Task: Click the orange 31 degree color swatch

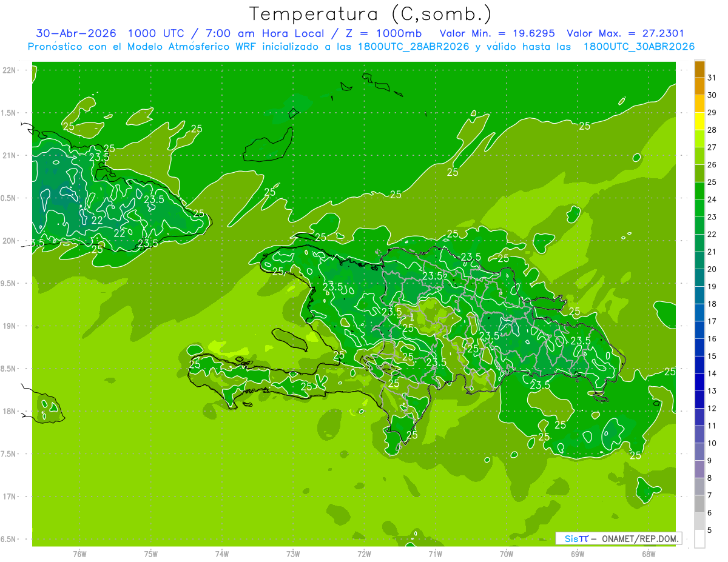Action: tap(699, 69)
